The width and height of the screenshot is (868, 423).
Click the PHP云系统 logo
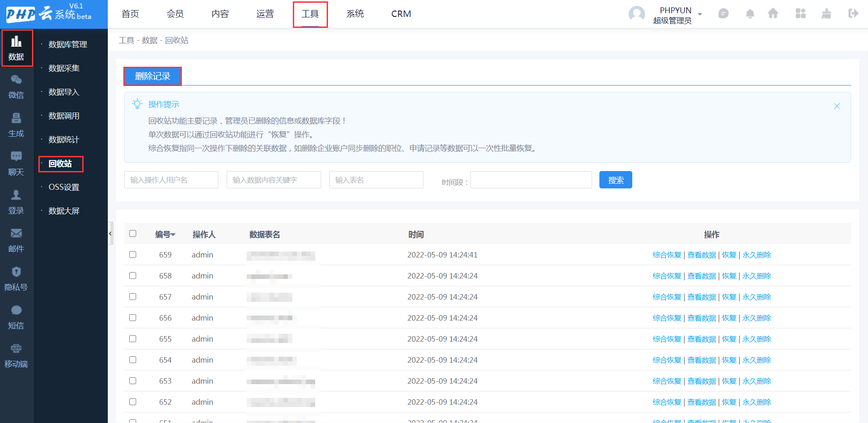coord(49,13)
